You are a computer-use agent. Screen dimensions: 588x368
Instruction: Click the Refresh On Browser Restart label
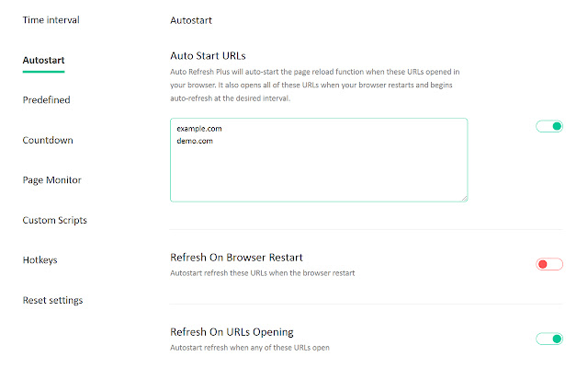(x=237, y=257)
